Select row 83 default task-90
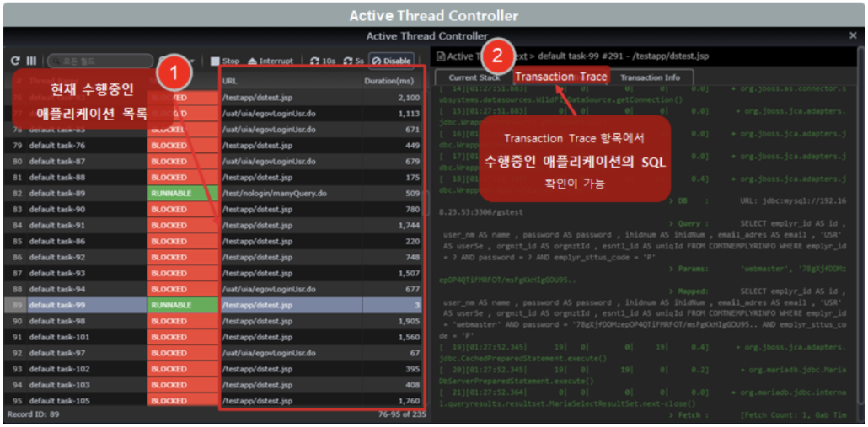Viewport: 868px width, 427px height. [x=213, y=209]
